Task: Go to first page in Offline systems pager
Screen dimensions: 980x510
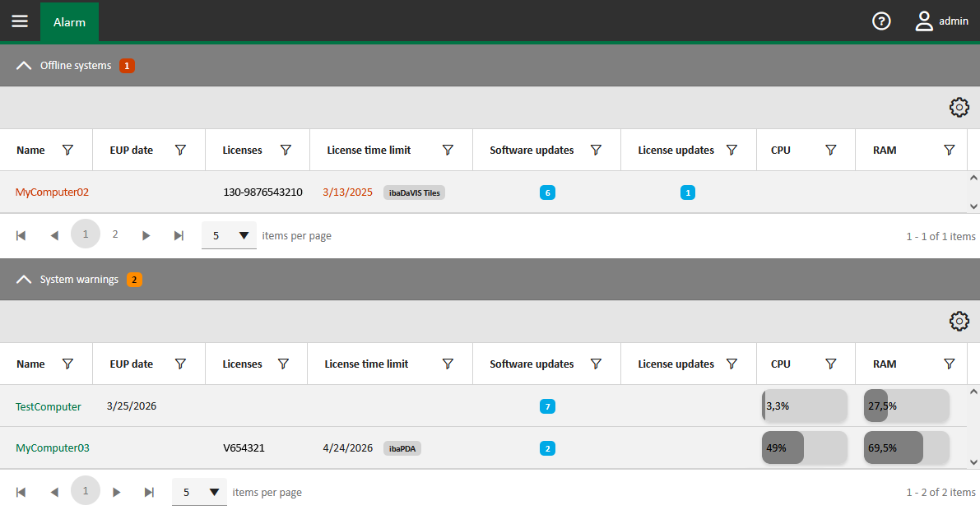Action: coord(21,235)
